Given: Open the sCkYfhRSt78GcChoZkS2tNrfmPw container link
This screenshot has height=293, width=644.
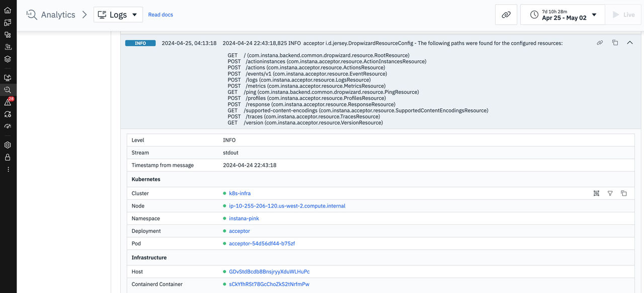Looking at the screenshot, I should tap(269, 284).
